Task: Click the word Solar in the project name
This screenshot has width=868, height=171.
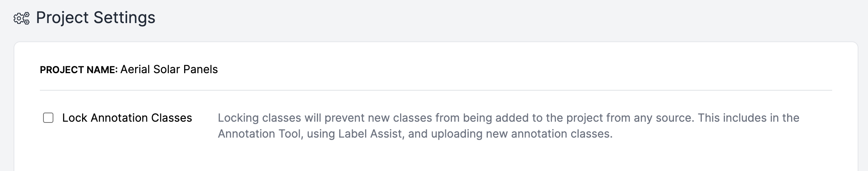Action: 167,69
